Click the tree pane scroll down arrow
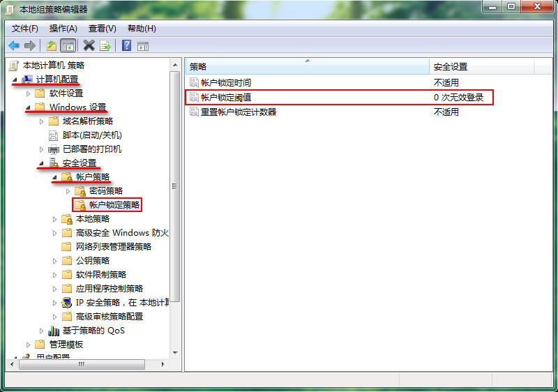The height and width of the screenshot is (392, 558). click(175, 353)
